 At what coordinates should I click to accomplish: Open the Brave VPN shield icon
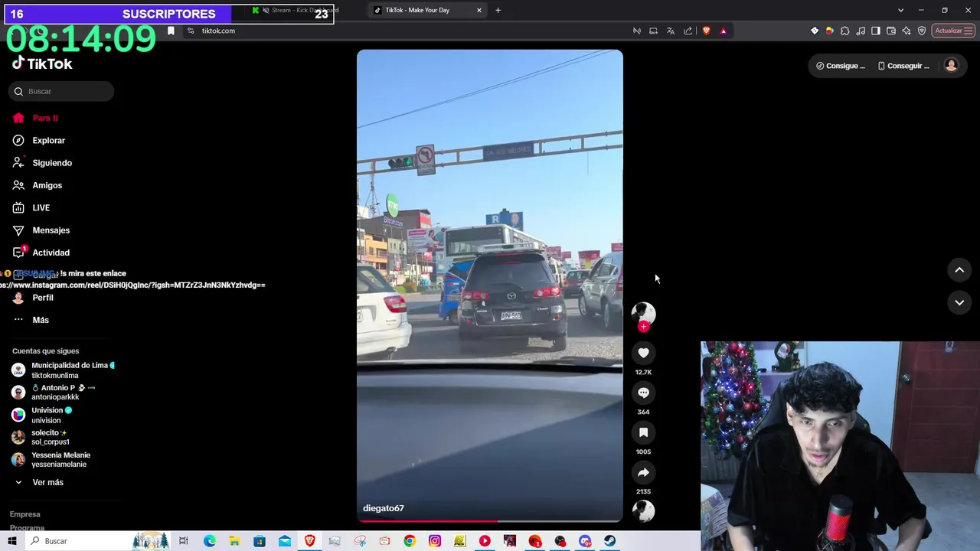click(x=922, y=31)
